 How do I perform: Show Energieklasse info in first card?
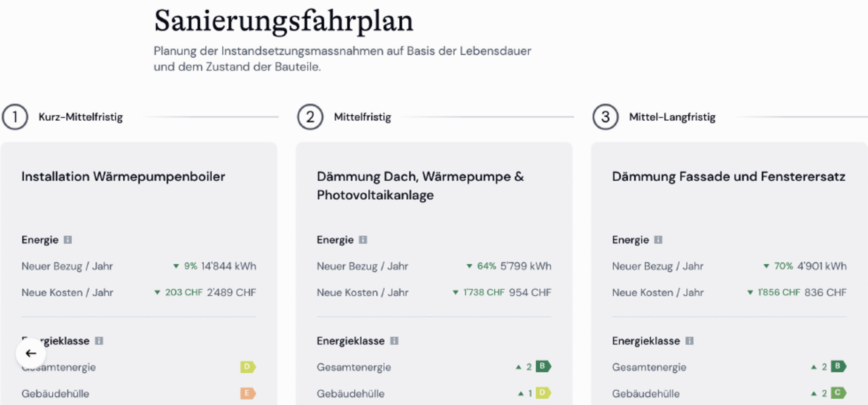tap(99, 341)
